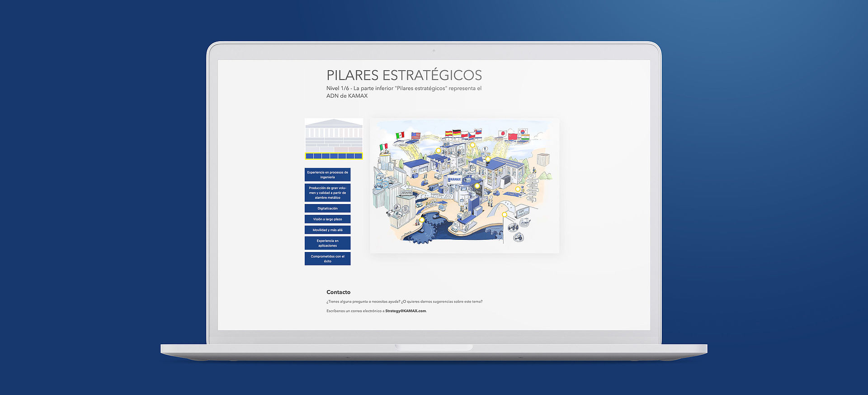
Task: Open the yellow hotspot at the New Markets flagpole
Action: pyautogui.click(x=505, y=214)
